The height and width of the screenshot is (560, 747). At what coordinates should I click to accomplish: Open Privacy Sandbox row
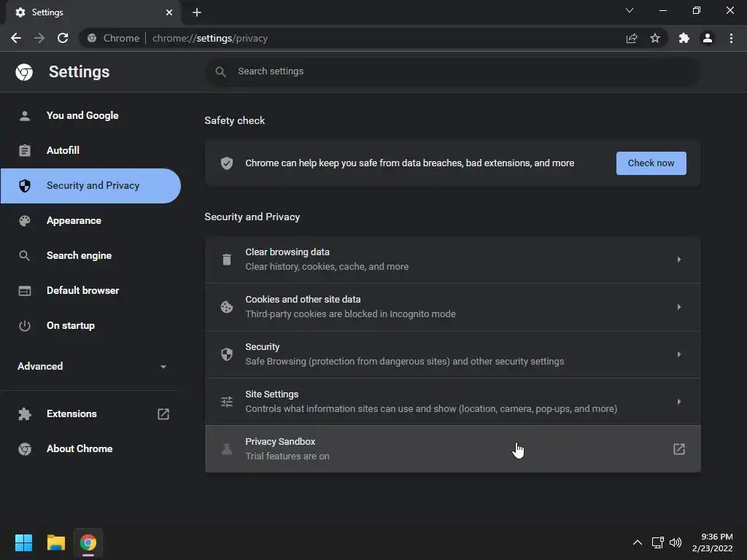[452, 449]
